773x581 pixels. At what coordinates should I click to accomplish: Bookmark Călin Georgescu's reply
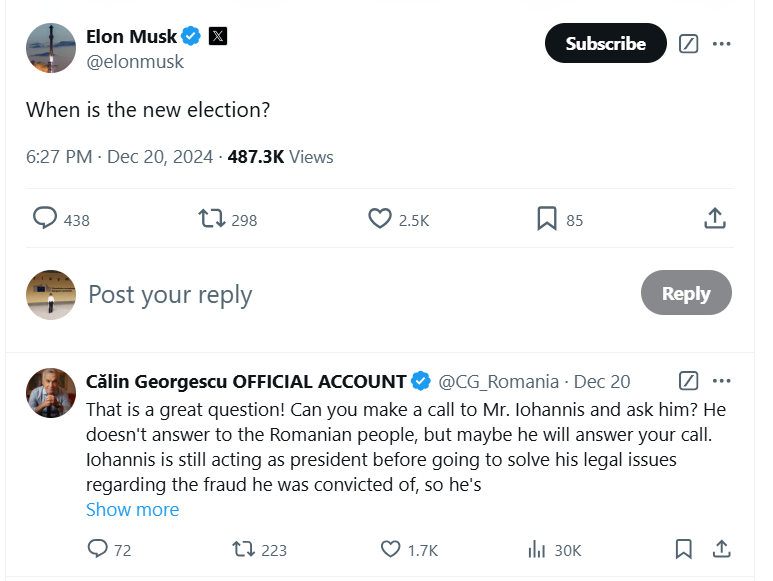click(x=683, y=549)
